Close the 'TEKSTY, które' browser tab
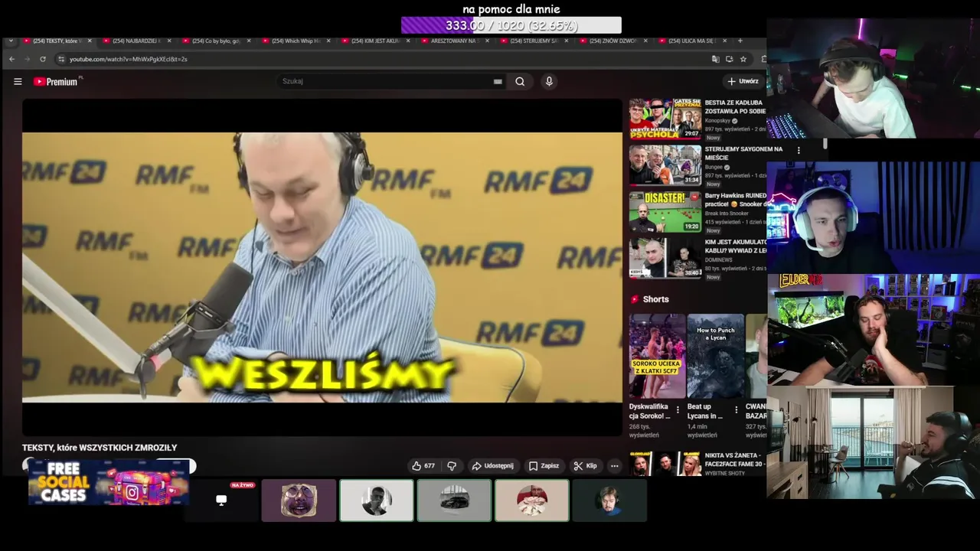 (90, 41)
